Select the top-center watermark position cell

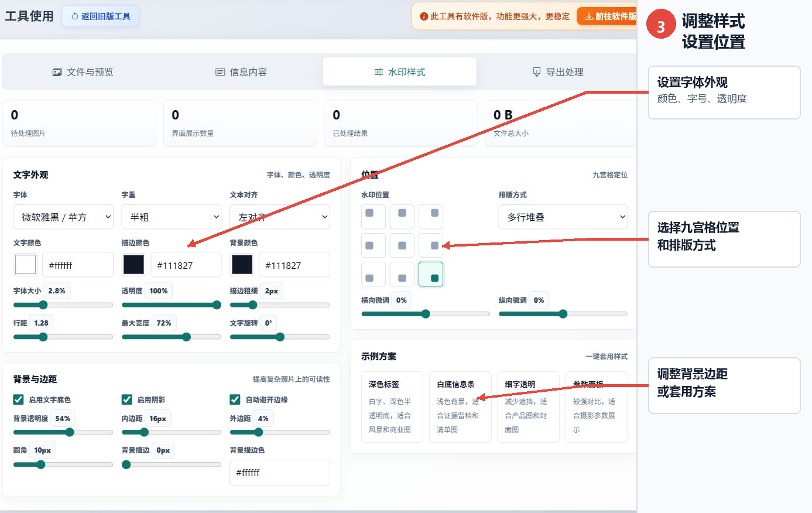click(x=402, y=217)
